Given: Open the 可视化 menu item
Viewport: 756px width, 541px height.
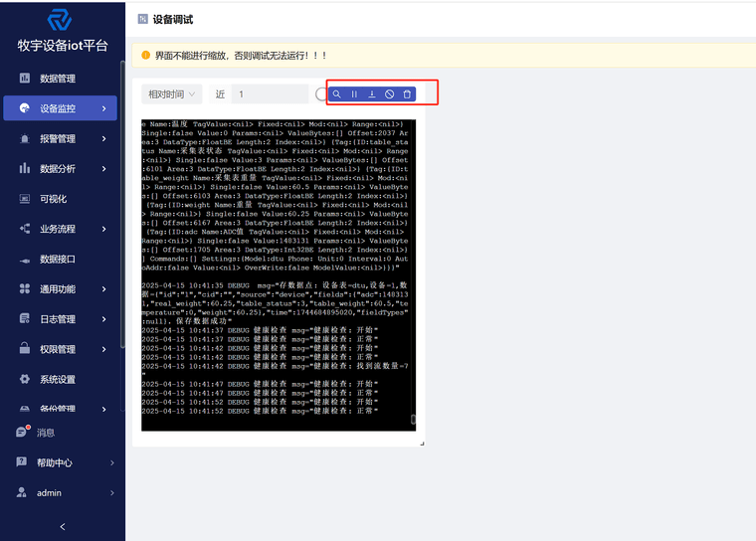Looking at the screenshot, I should pyautogui.click(x=60, y=199).
